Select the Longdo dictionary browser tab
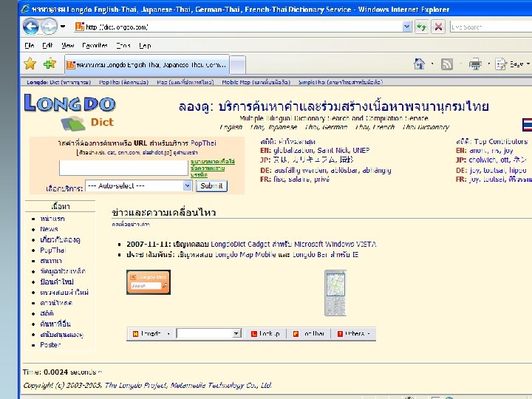 click(x=147, y=64)
